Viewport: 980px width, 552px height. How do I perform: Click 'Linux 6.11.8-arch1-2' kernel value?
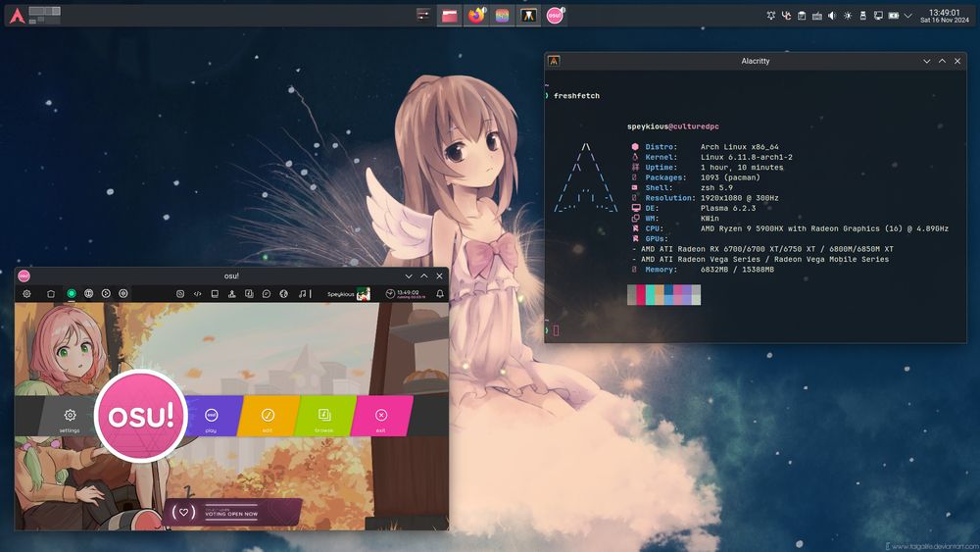point(746,157)
